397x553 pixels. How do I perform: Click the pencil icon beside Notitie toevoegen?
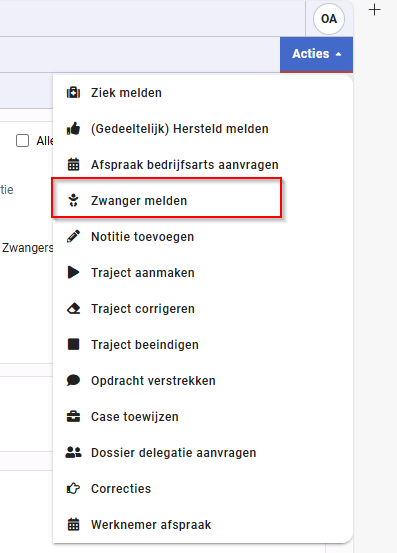73,236
